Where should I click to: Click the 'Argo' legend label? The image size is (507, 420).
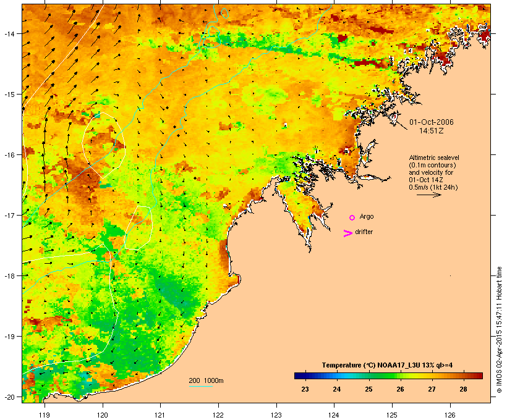coord(367,216)
